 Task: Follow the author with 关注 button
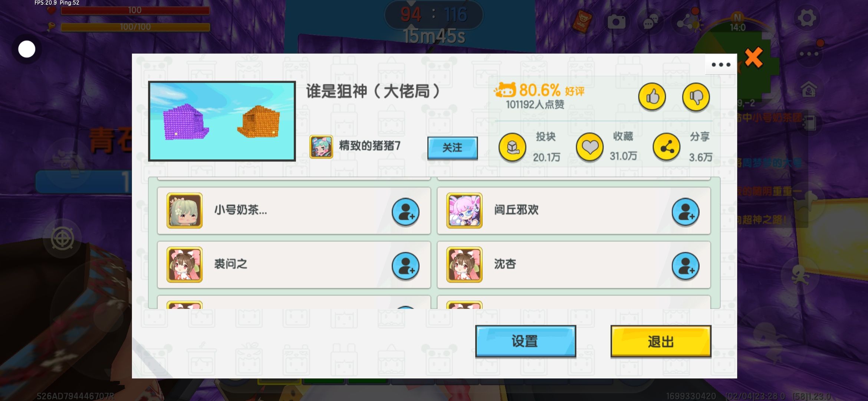(x=452, y=148)
